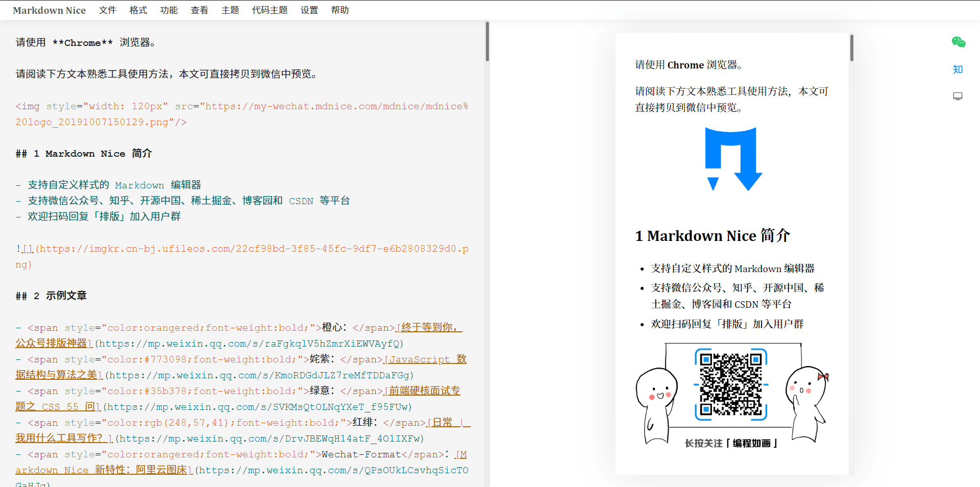Open the 代码主题 menu
The width and height of the screenshot is (980, 487).
270,10
